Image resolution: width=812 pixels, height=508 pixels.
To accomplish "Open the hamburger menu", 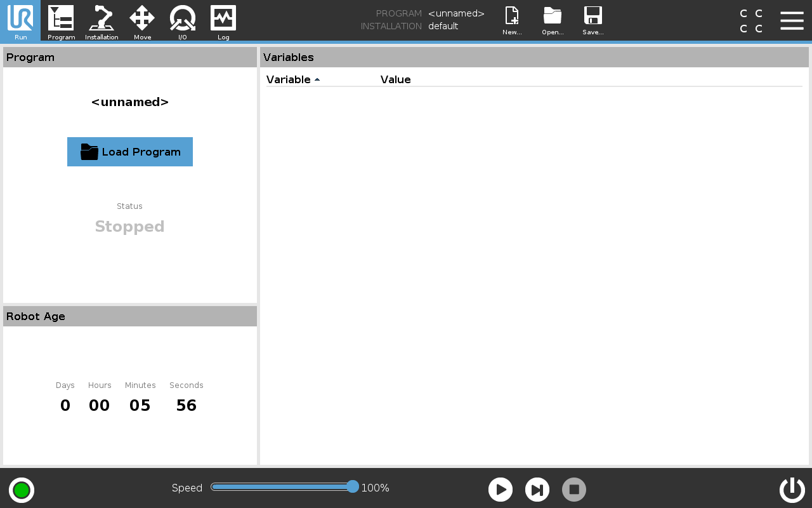I will pyautogui.click(x=792, y=20).
